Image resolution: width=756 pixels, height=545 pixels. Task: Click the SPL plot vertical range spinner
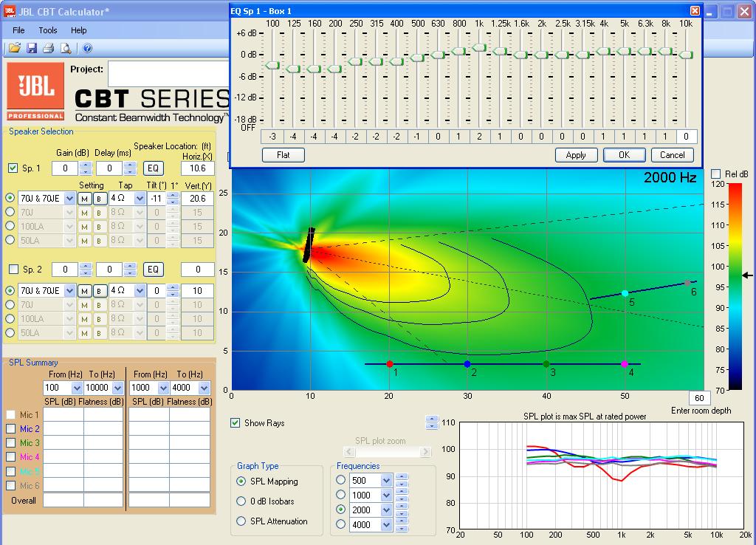point(433,422)
